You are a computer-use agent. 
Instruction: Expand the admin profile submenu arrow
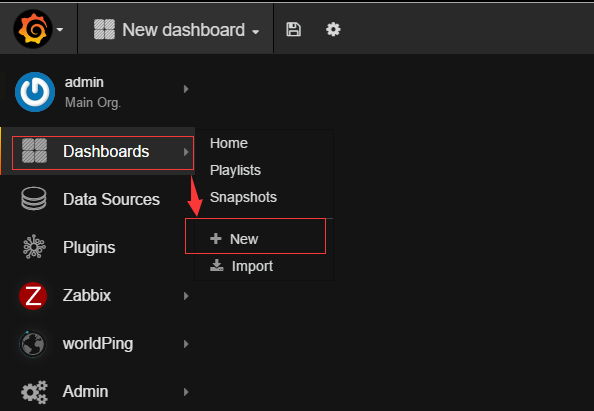click(x=186, y=89)
